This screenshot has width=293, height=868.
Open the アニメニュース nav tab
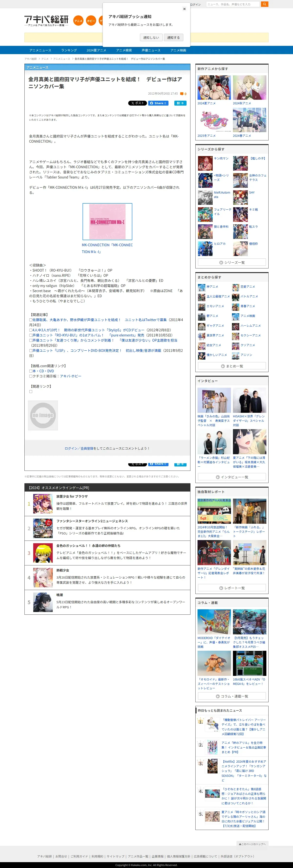click(x=40, y=50)
